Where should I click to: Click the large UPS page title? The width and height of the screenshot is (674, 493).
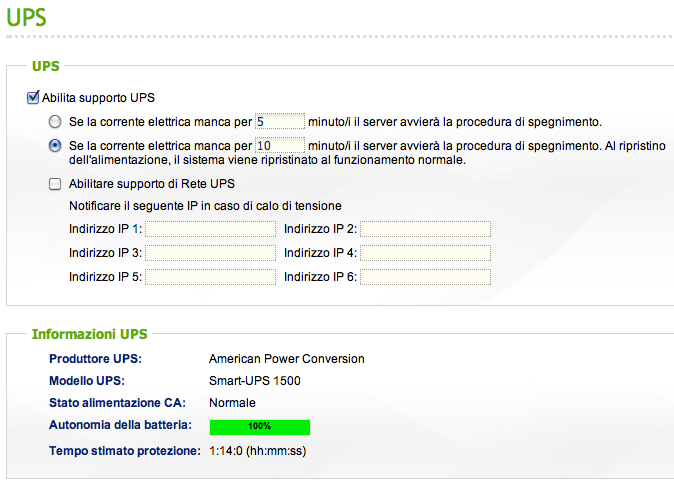pyautogui.click(x=26, y=18)
